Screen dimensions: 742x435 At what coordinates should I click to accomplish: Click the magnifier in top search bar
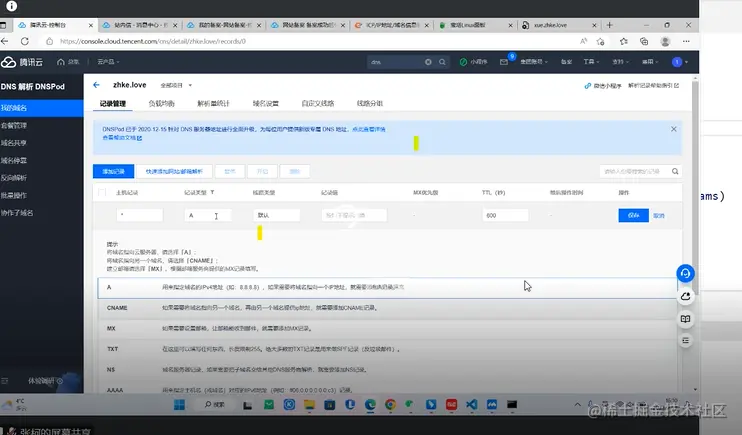pos(442,62)
